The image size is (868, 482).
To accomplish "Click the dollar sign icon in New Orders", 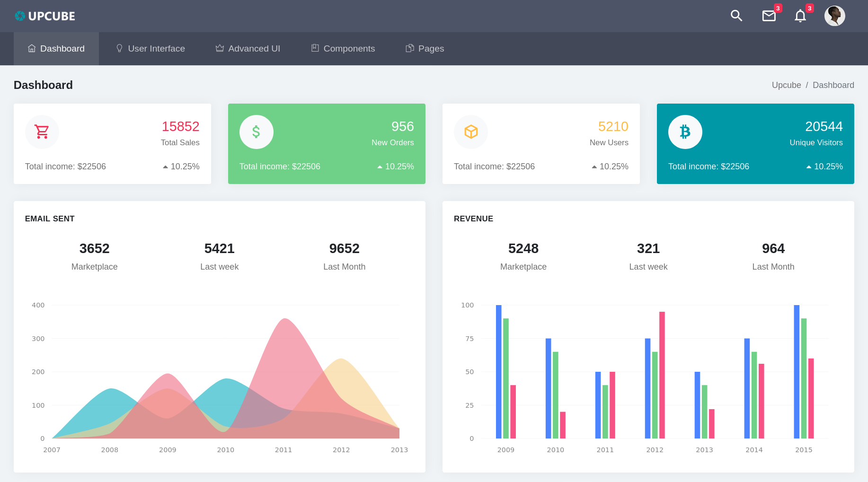I will point(256,132).
